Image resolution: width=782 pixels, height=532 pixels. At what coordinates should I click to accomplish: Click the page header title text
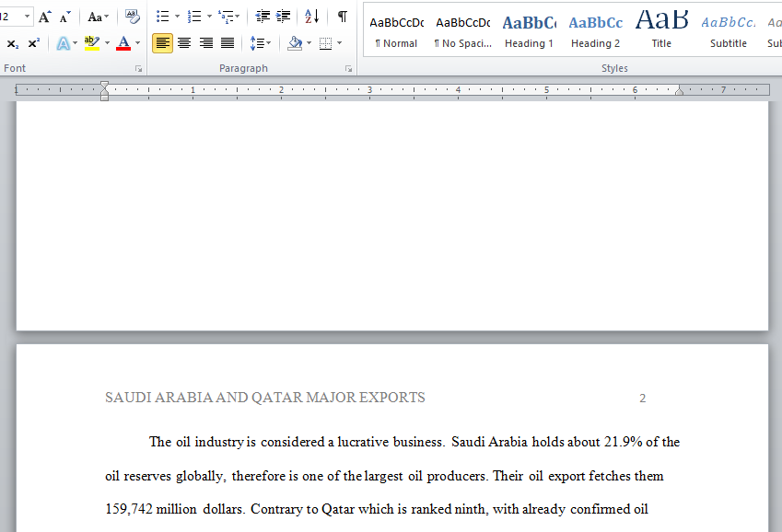(265, 398)
